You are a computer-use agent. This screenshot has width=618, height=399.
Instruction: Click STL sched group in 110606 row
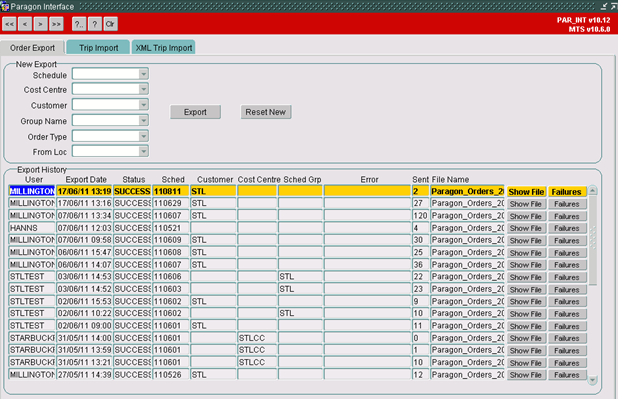300,277
